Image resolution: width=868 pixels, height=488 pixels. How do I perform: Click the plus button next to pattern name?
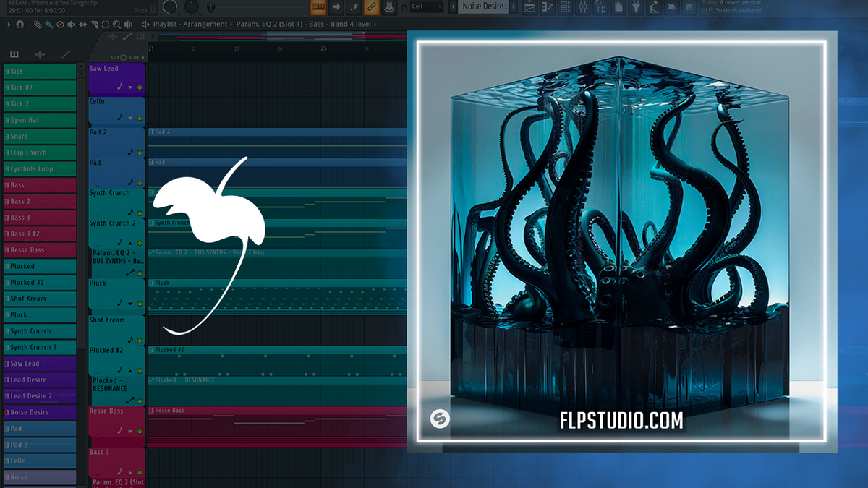click(x=514, y=6)
